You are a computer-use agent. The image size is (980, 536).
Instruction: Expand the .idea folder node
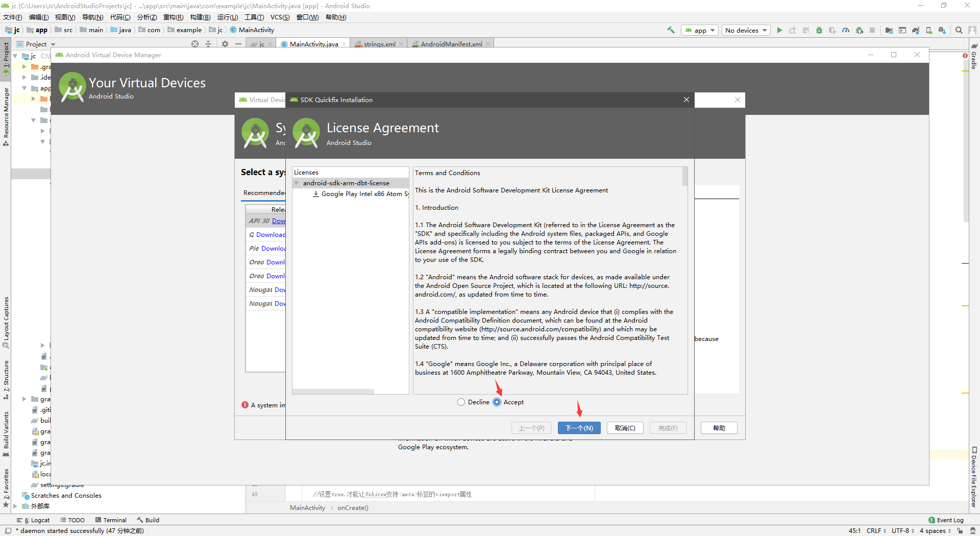(24, 77)
